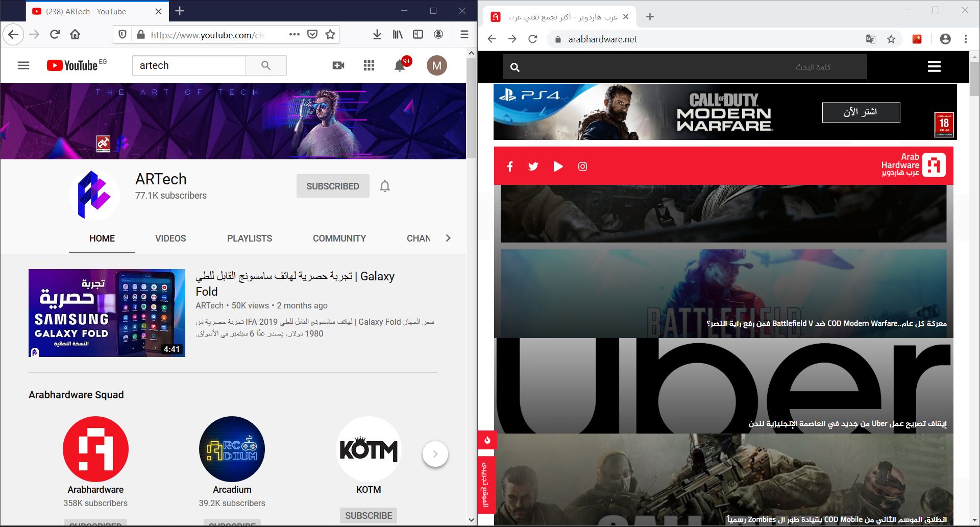This screenshot has height=527, width=980.
Task: Click SUBSCRIBED button for ARTech channel
Action: [x=333, y=186]
